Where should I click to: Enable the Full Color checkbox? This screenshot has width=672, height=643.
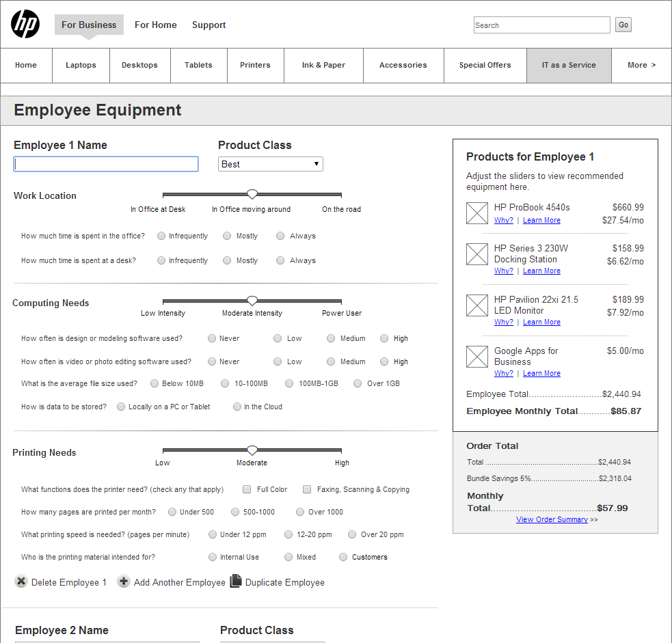coord(246,489)
